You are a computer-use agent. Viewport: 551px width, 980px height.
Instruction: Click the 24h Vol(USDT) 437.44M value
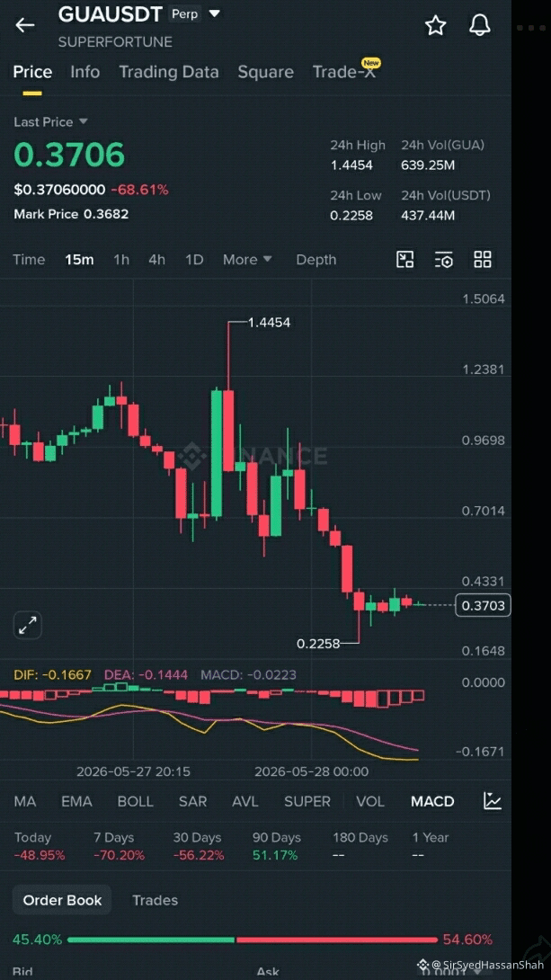[x=428, y=217]
